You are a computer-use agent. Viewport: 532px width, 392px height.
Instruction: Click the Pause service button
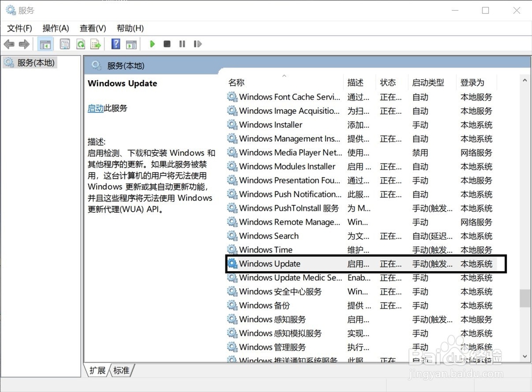tap(182, 44)
